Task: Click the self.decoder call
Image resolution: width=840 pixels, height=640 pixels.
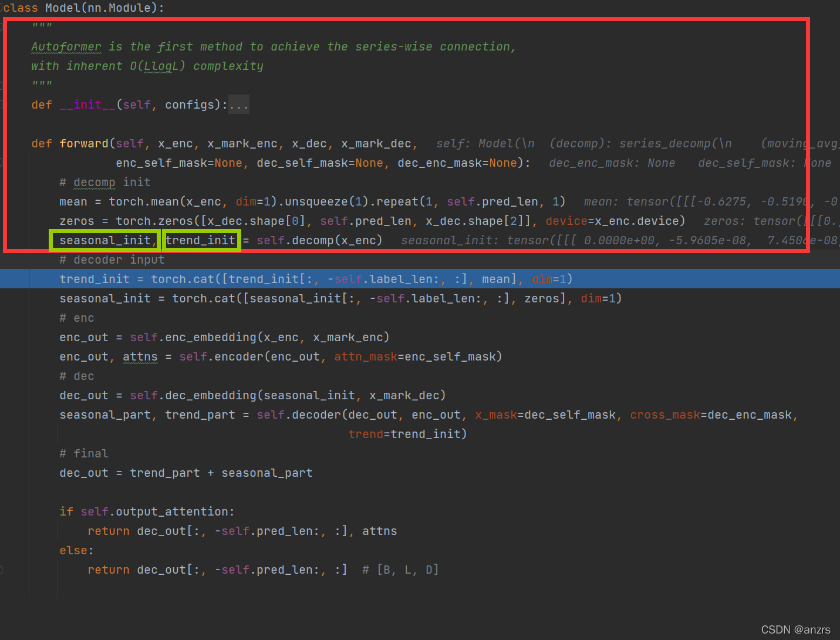Action: tap(299, 415)
